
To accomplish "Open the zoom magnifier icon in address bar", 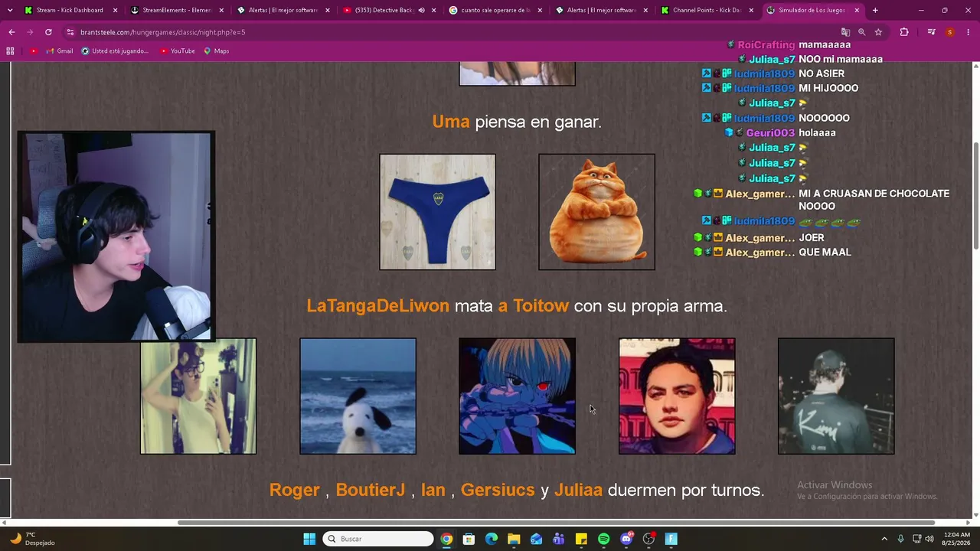I will [x=861, y=32].
